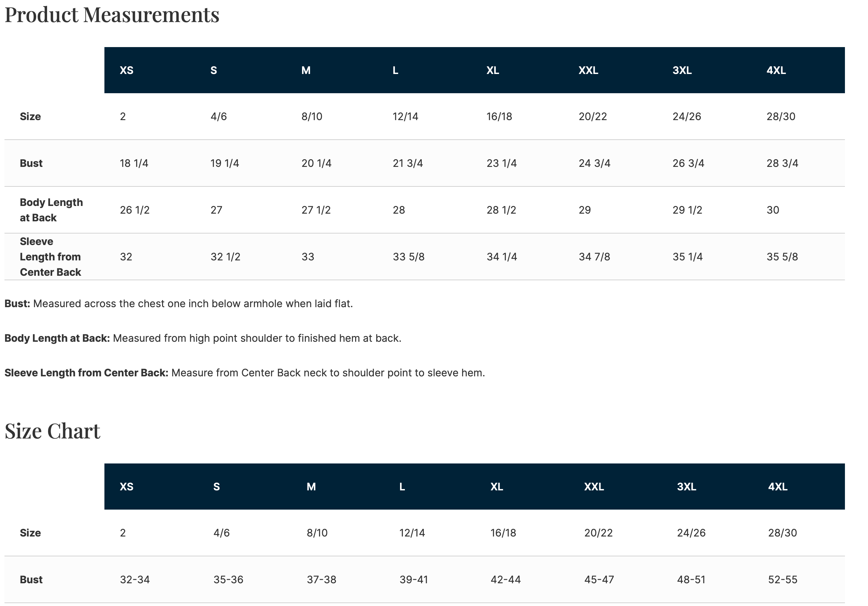Click the 35 5/8 sleeve length cell
The image size is (868, 606).
point(782,257)
